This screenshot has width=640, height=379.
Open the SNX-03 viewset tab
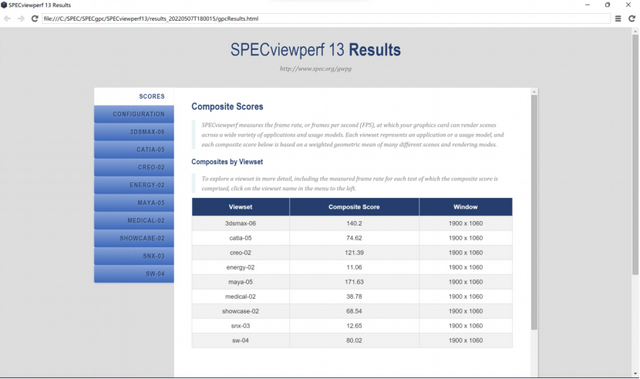pyautogui.click(x=134, y=256)
